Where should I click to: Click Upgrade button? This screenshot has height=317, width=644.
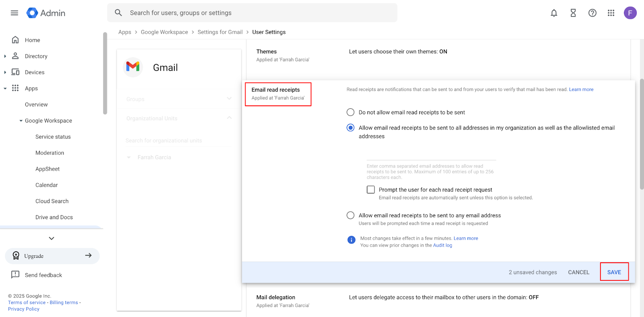point(52,256)
